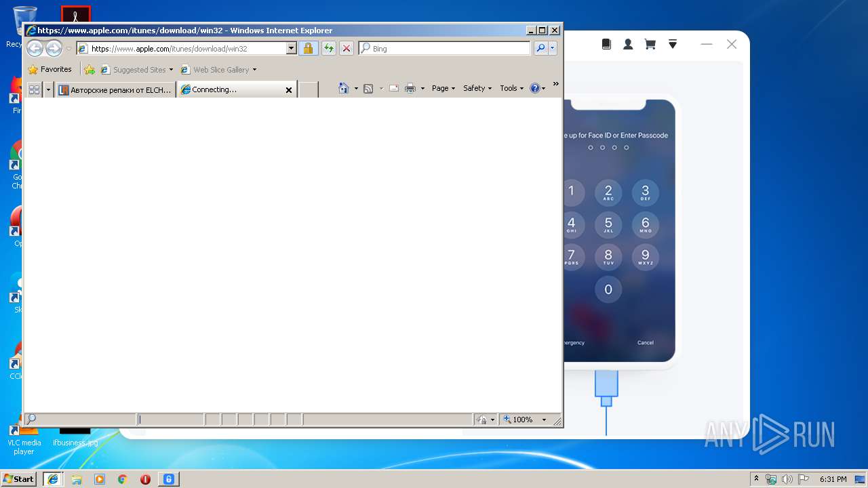The height and width of the screenshot is (488, 868).
Task: Click the book icon in background app
Action: 606,44
